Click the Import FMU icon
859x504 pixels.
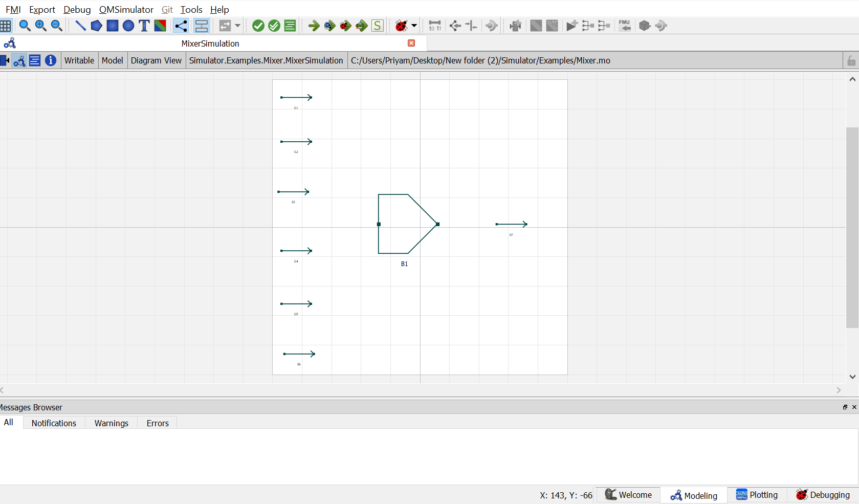625,26
